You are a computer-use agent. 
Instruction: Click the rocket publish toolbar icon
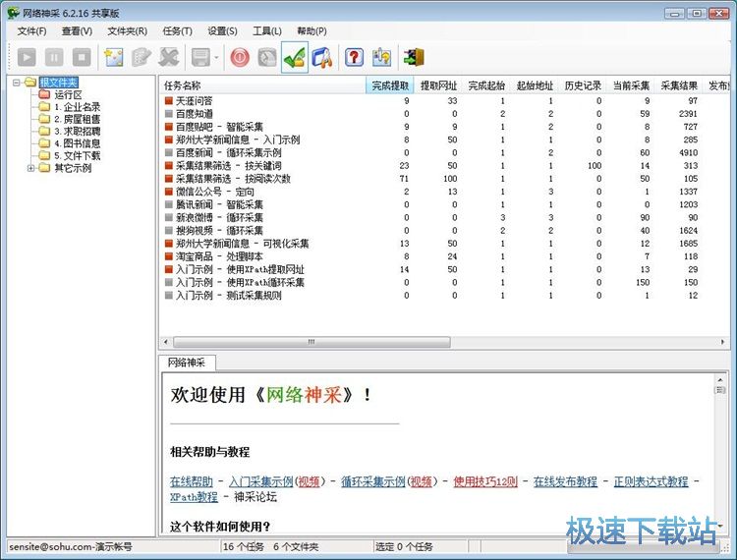point(322,57)
